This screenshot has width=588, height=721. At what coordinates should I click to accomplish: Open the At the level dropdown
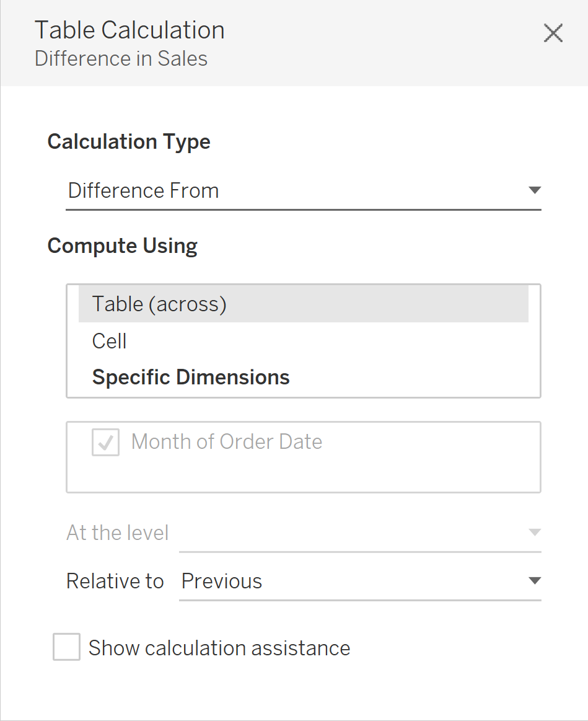[x=361, y=533]
